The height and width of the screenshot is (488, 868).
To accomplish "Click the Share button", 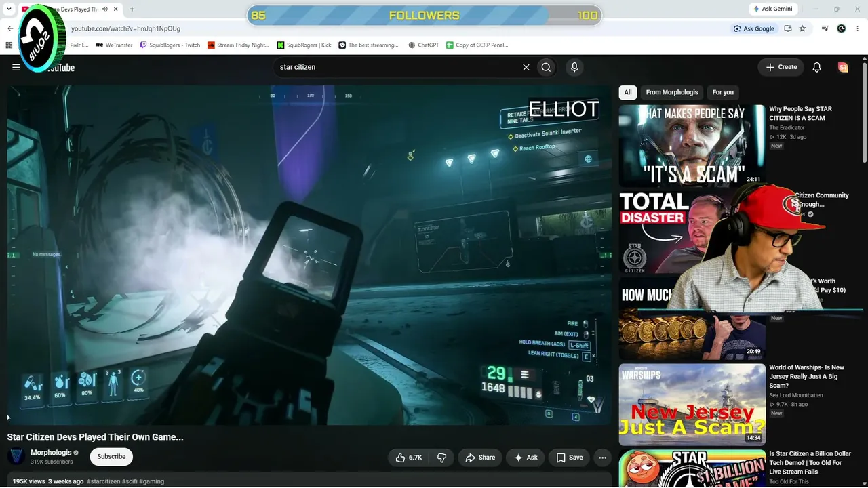I will pos(480,457).
